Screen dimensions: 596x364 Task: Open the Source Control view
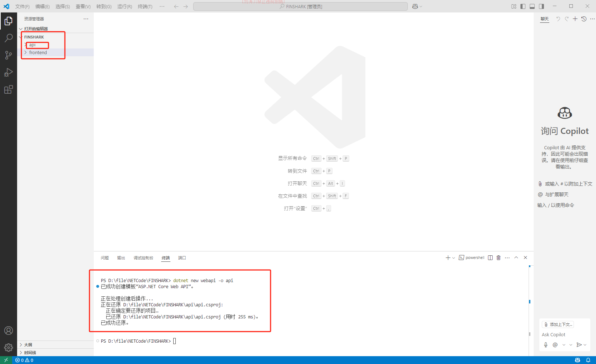tap(9, 55)
